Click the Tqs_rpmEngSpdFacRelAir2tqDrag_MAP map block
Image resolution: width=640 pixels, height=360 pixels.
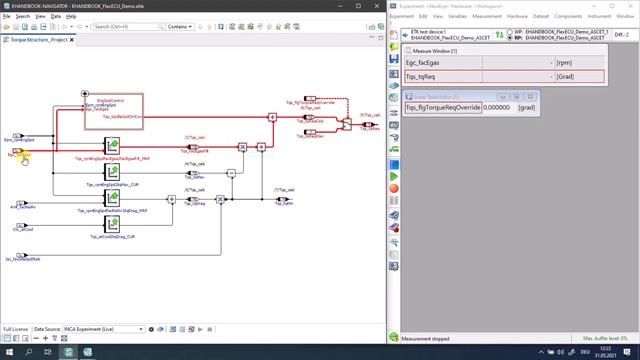coord(112,198)
